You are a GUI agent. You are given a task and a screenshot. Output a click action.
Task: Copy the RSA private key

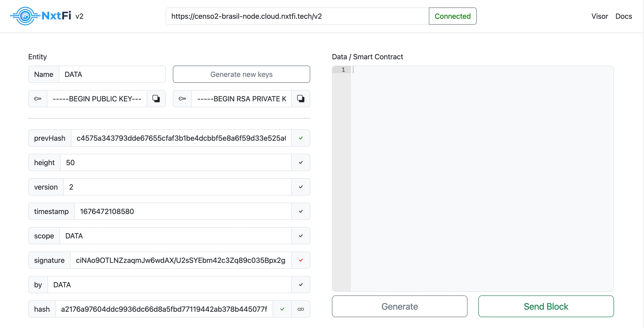coord(300,99)
